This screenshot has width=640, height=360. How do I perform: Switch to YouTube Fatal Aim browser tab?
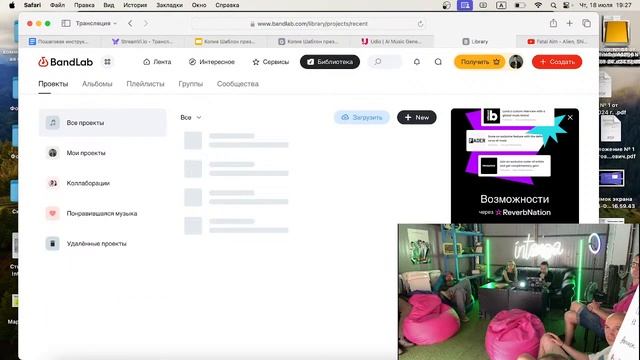point(558,41)
